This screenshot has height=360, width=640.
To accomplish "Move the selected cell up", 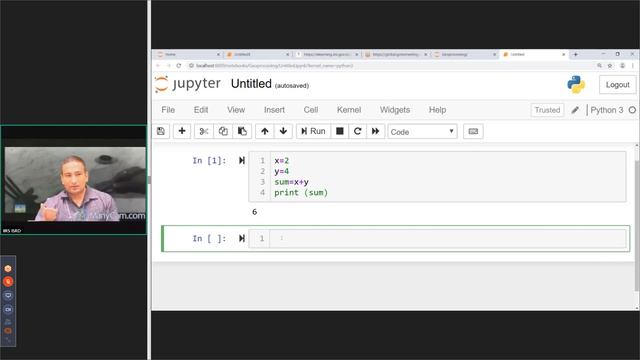I will coord(264,131).
